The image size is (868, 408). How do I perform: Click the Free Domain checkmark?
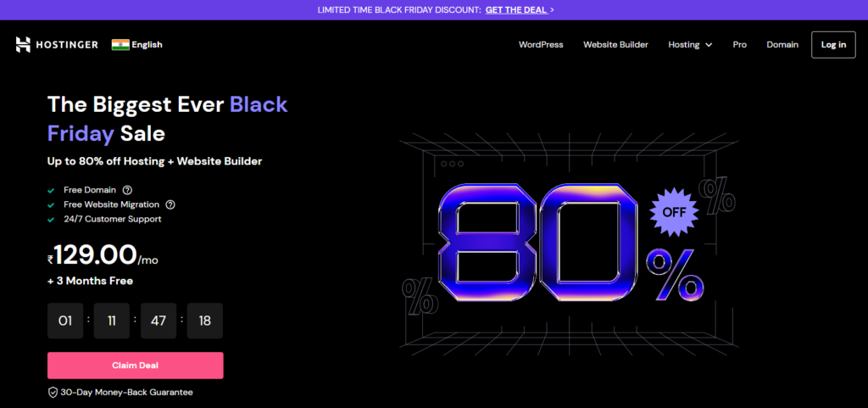point(52,190)
